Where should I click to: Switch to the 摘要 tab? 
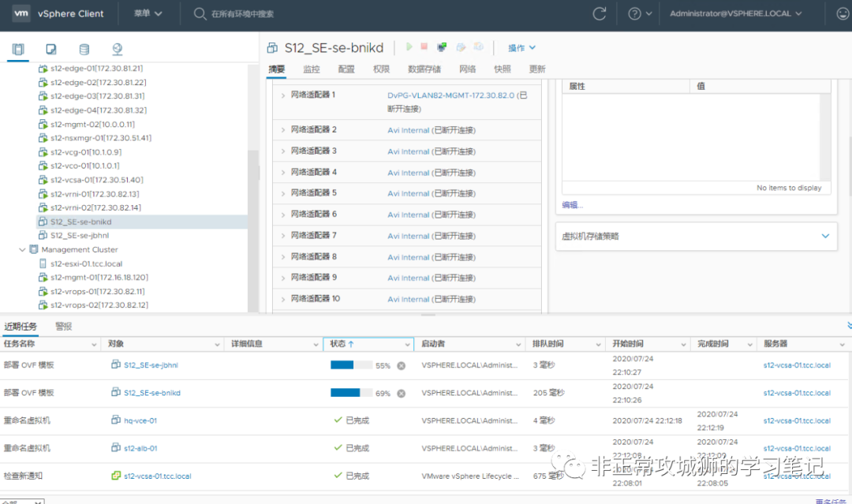coord(277,69)
